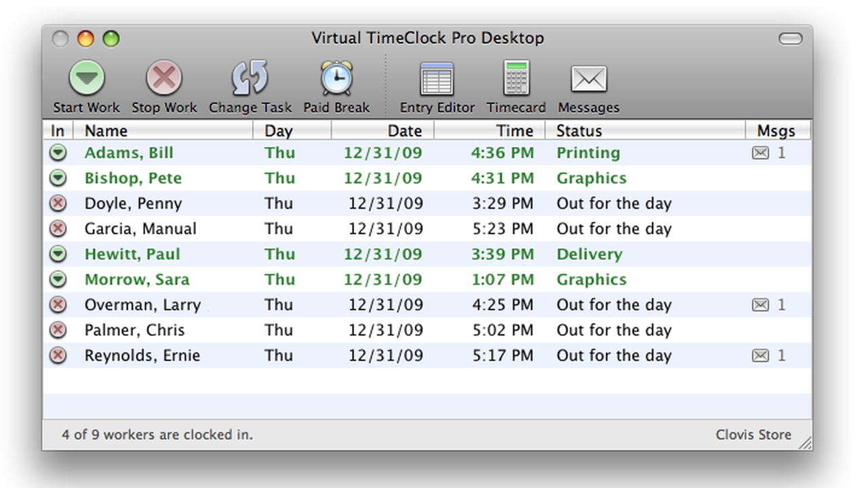Select worker name Garcia, Manual
Screen dimensions: 868x488
[x=140, y=229]
